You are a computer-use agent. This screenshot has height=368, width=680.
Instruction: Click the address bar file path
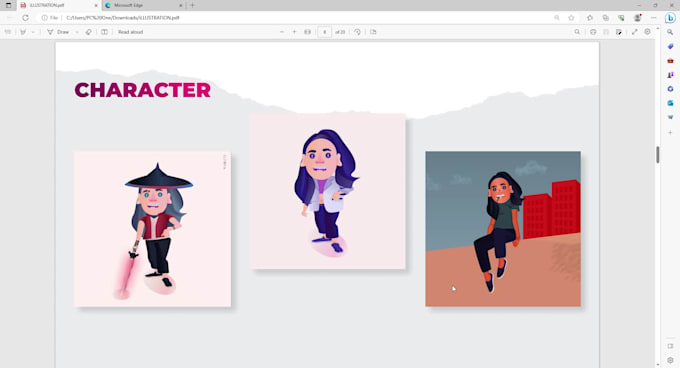coord(123,18)
